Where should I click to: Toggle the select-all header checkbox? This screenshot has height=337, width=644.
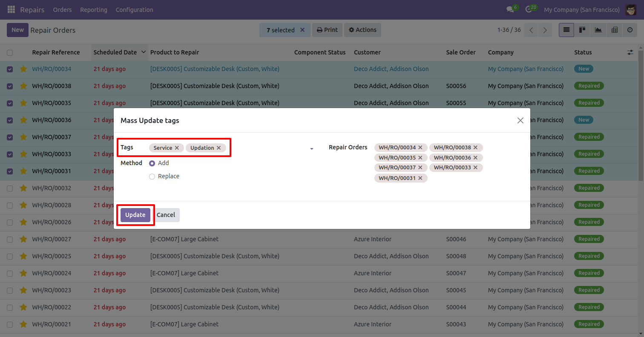point(10,52)
